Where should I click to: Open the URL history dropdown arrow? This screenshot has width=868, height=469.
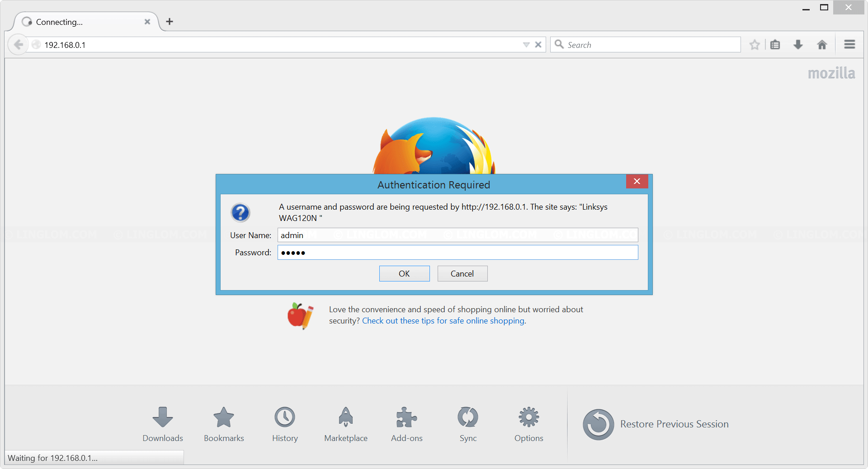pos(526,45)
